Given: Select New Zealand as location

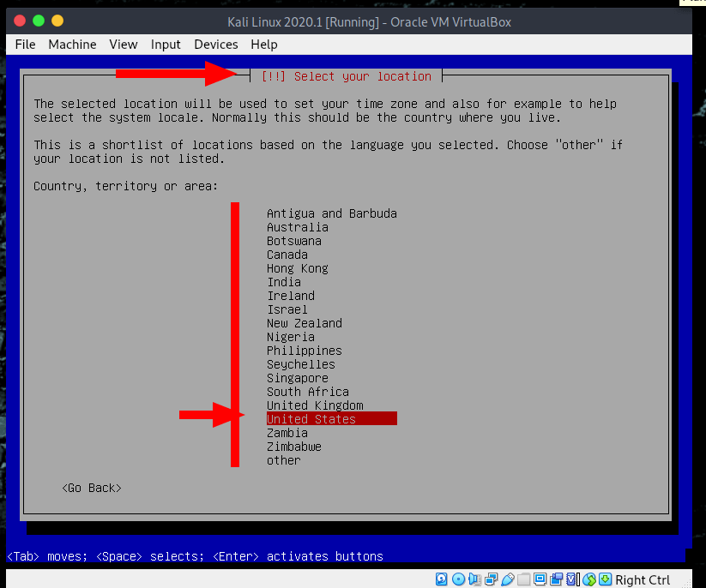Looking at the screenshot, I should (x=305, y=323).
